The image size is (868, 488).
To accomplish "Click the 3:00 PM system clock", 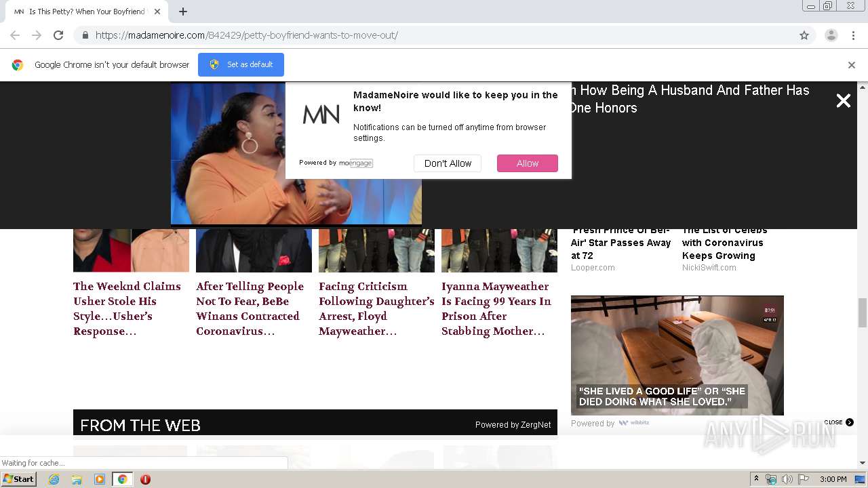I will [833, 479].
